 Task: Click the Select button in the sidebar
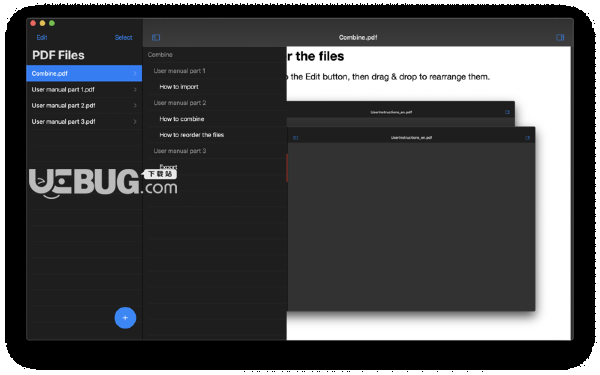click(123, 37)
